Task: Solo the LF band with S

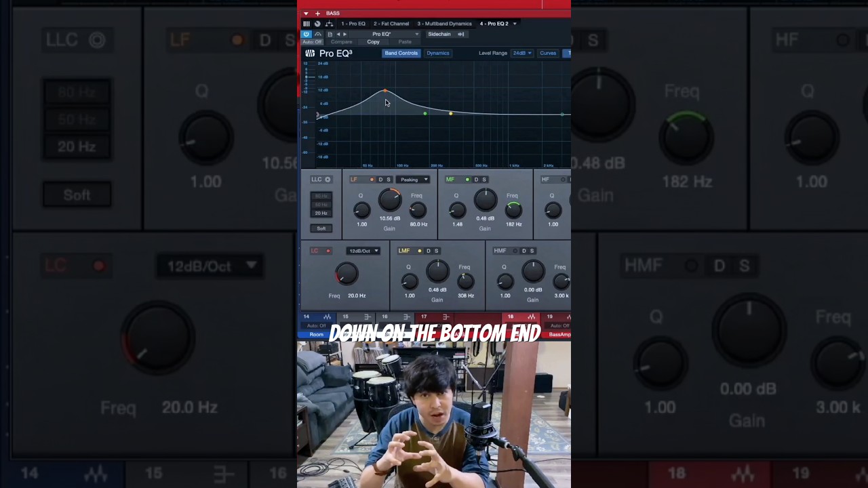Action: pyautogui.click(x=389, y=180)
